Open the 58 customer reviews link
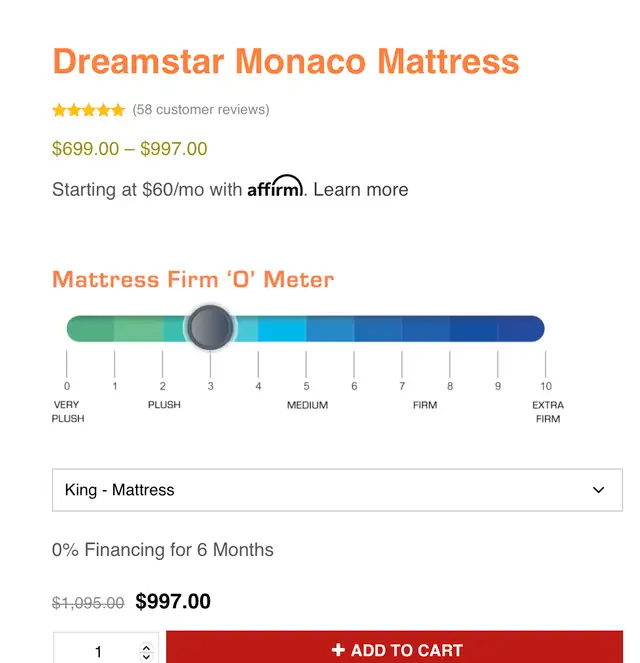 [201, 110]
